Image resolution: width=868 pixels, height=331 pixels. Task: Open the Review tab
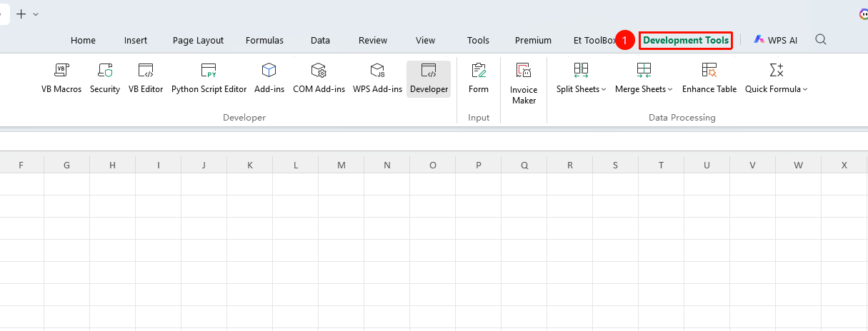(x=373, y=41)
